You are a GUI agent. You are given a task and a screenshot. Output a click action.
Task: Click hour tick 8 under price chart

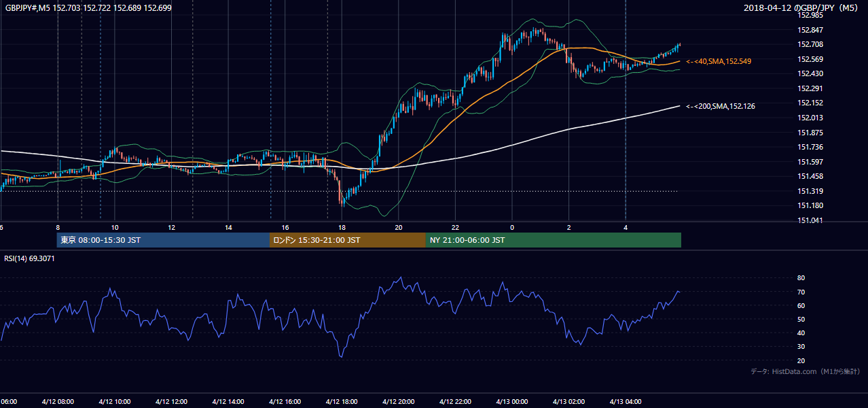click(58, 227)
